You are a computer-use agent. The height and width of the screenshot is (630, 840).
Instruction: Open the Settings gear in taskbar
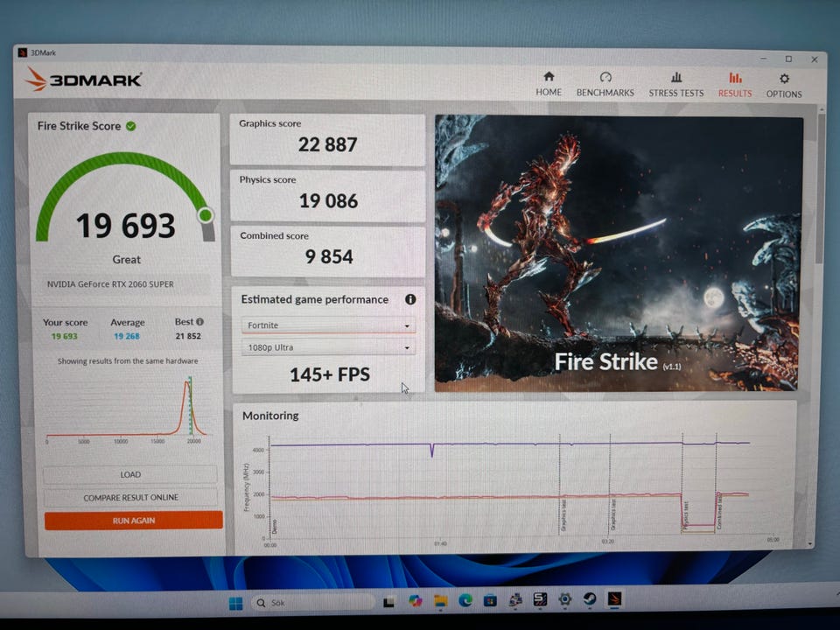point(564,599)
